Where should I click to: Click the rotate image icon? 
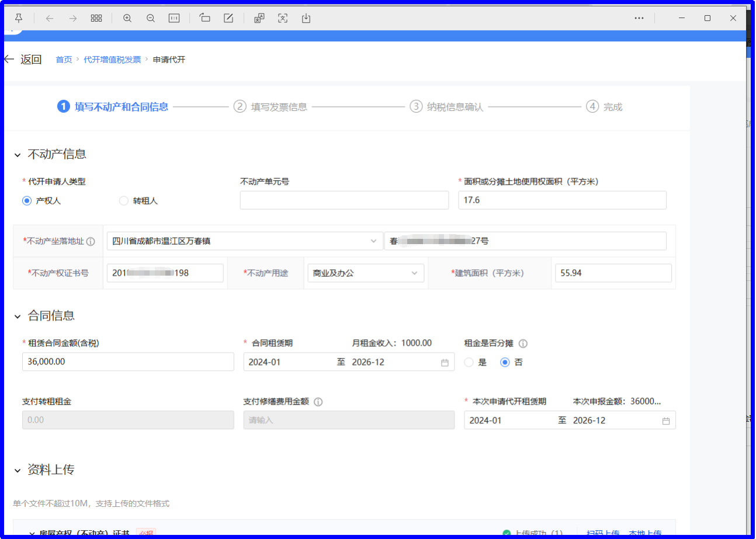click(x=205, y=18)
